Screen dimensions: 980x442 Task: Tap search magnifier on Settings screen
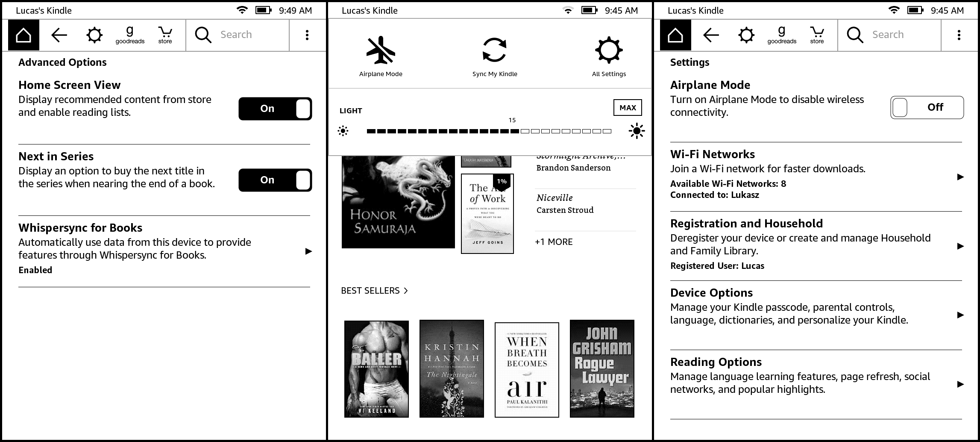click(x=855, y=35)
